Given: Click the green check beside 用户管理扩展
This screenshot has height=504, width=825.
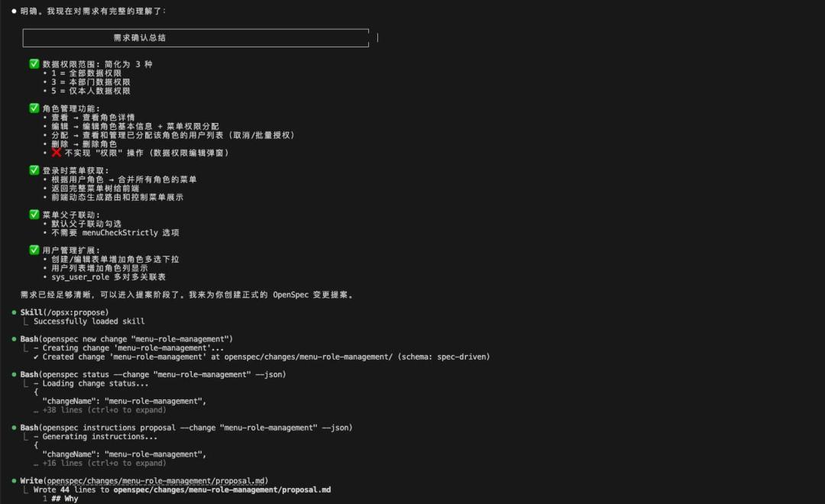Looking at the screenshot, I should coord(34,250).
